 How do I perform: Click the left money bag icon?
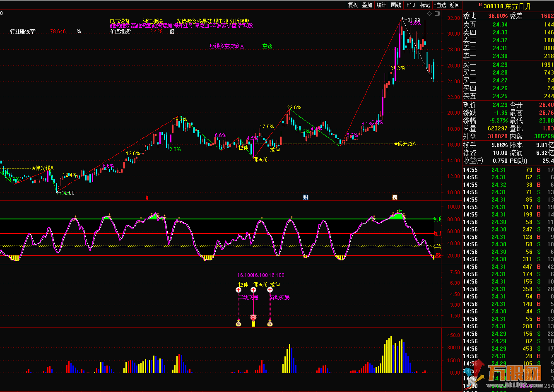(x=238, y=323)
